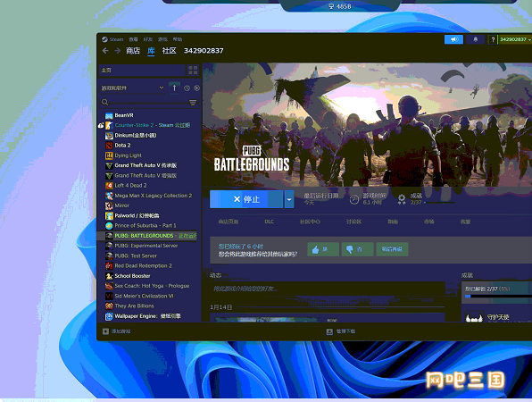Switch library to grid collections view
The width and height of the screenshot is (532, 402).
coord(193,71)
